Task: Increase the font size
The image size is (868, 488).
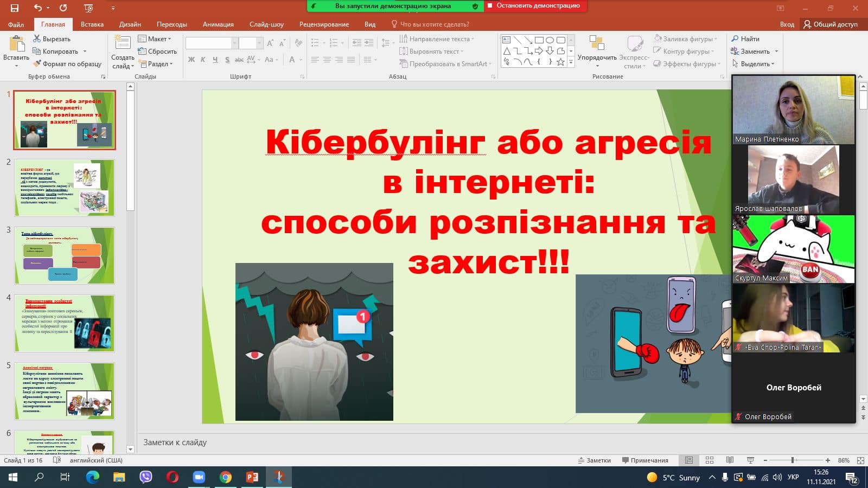Action: pyautogui.click(x=270, y=43)
